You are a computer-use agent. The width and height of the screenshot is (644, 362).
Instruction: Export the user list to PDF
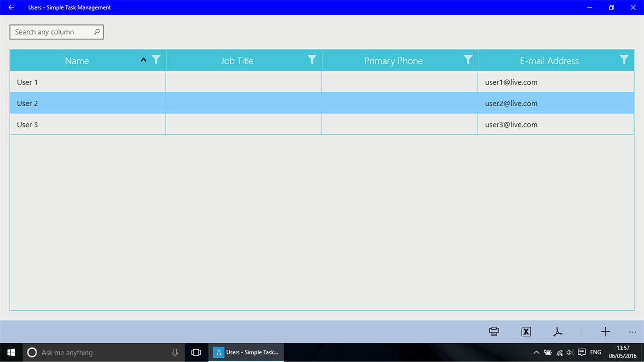(x=557, y=331)
